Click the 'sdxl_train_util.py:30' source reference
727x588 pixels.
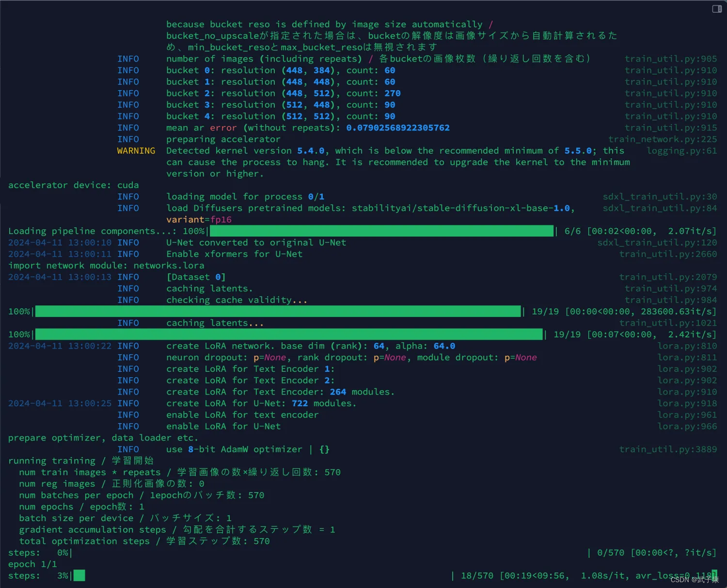coord(660,196)
